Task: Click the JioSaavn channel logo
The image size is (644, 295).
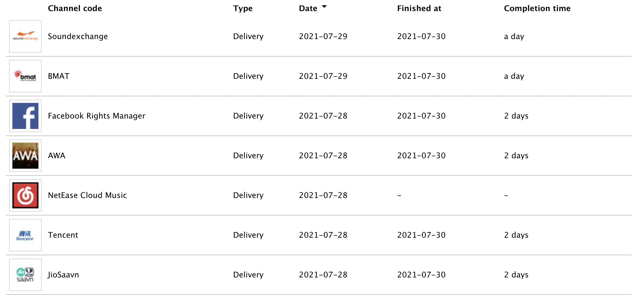Action: tap(25, 275)
